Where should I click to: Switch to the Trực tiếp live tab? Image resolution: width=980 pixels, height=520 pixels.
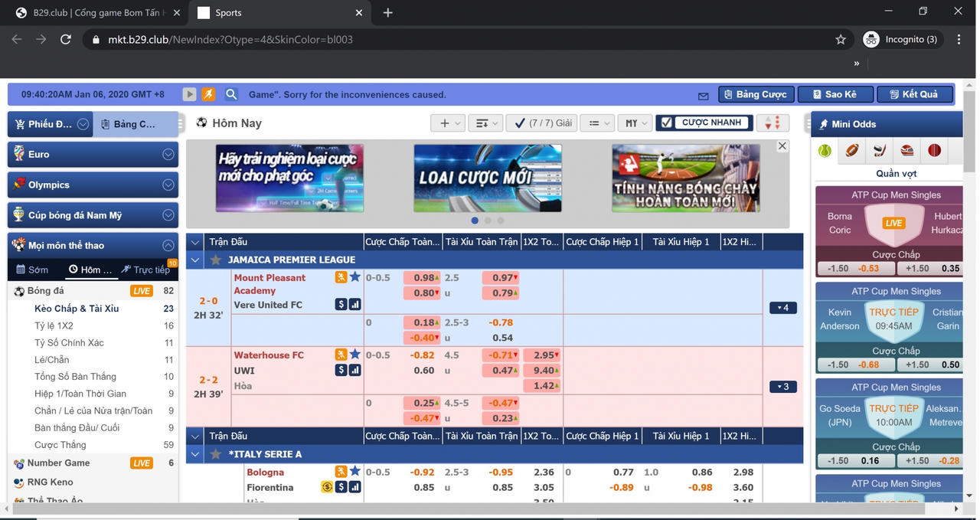coord(145,270)
